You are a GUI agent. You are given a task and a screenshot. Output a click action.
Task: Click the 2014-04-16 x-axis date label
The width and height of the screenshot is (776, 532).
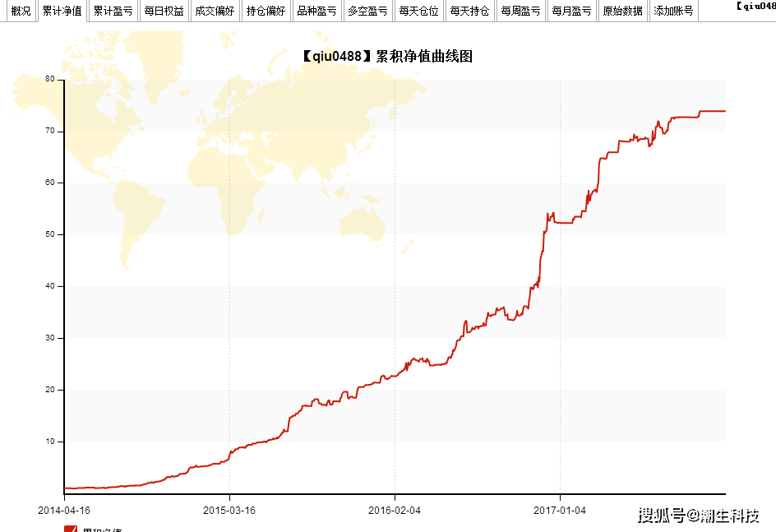pos(64,510)
